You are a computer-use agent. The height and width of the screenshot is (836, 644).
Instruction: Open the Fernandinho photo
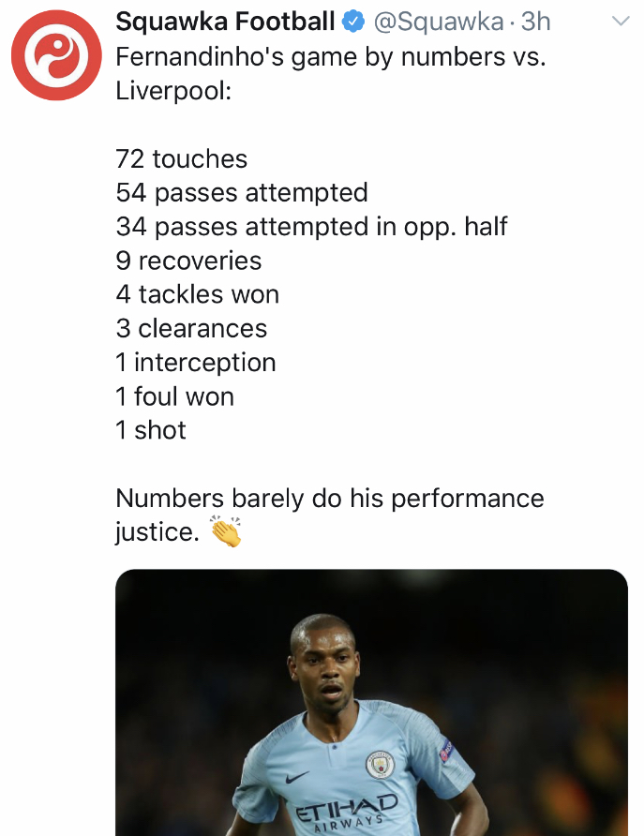371,702
